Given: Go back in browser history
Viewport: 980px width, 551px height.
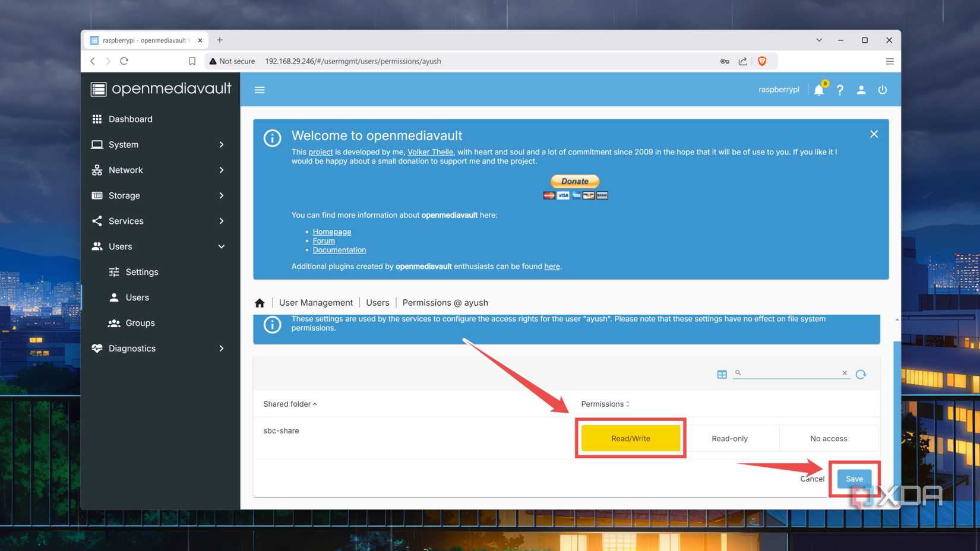Looking at the screenshot, I should 93,61.
